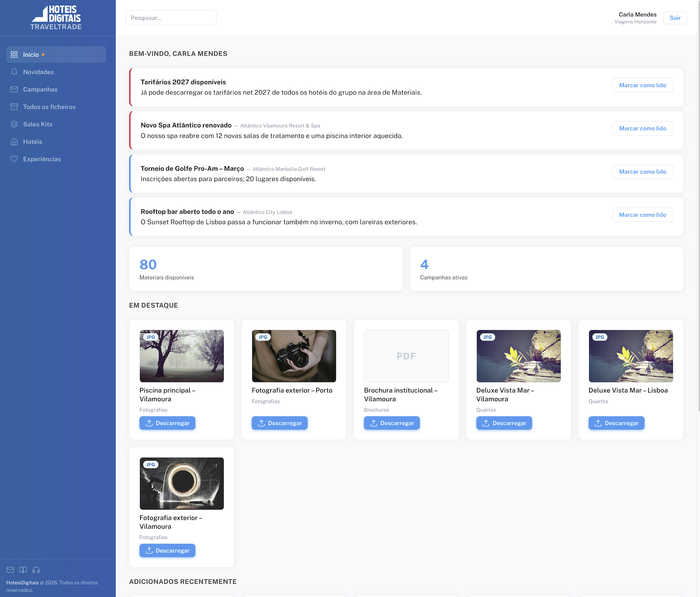Screen dimensions: 700x597
Task: Click the bell icon beside Novidades
Action: click(x=14, y=72)
